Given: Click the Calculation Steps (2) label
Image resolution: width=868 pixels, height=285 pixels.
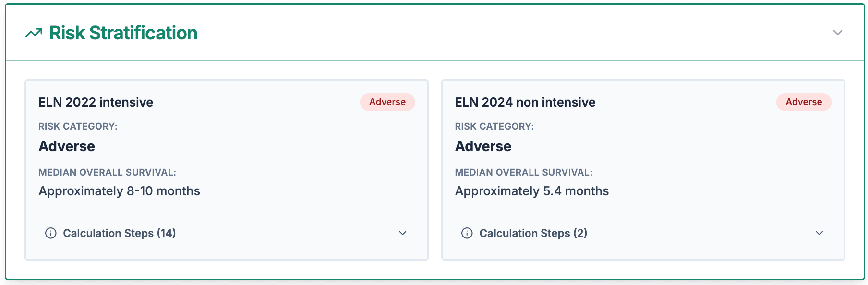Looking at the screenshot, I should point(533,233).
